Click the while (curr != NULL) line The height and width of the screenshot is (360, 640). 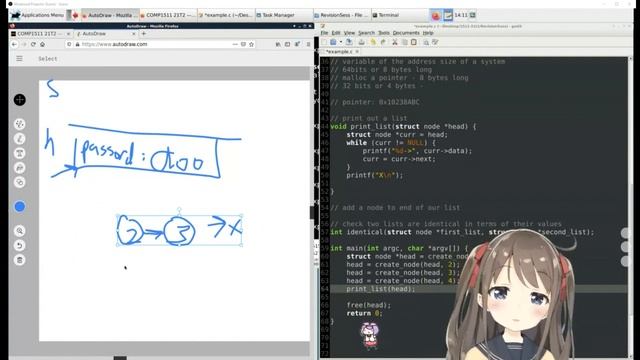click(391, 143)
